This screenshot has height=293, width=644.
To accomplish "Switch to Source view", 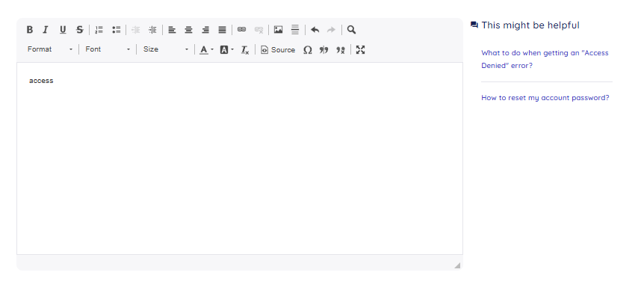I will (x=278, y=50).
